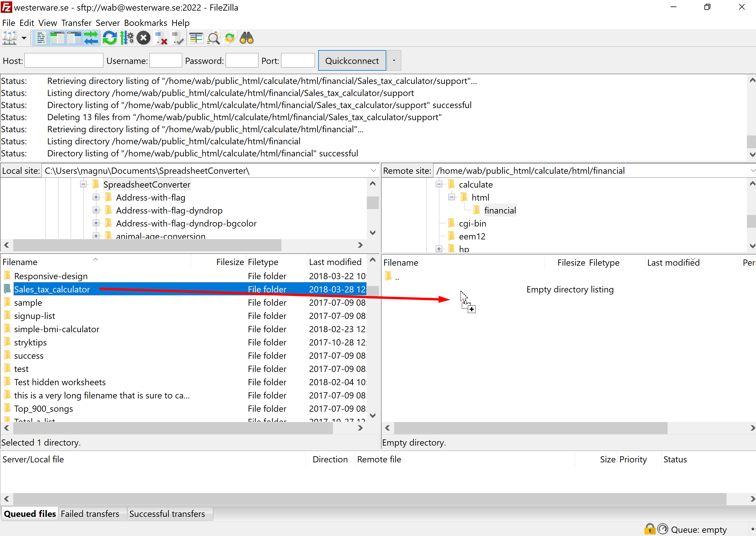Open Remote site path dropdown
756x536 pixels.
(x=753, y=171)
